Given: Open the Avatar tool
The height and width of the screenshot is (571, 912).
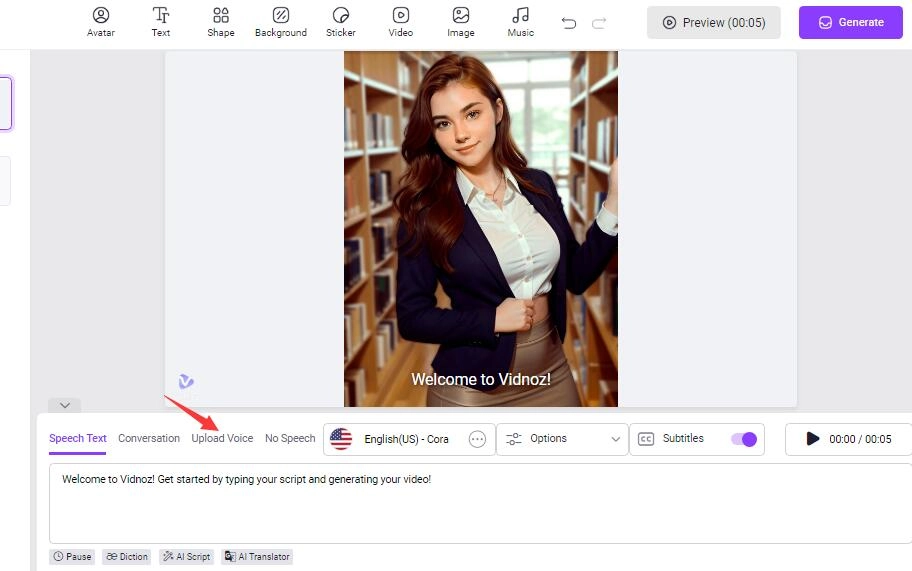Looking at the screenshot, I should pyautogui.click(x=101, y=22).
